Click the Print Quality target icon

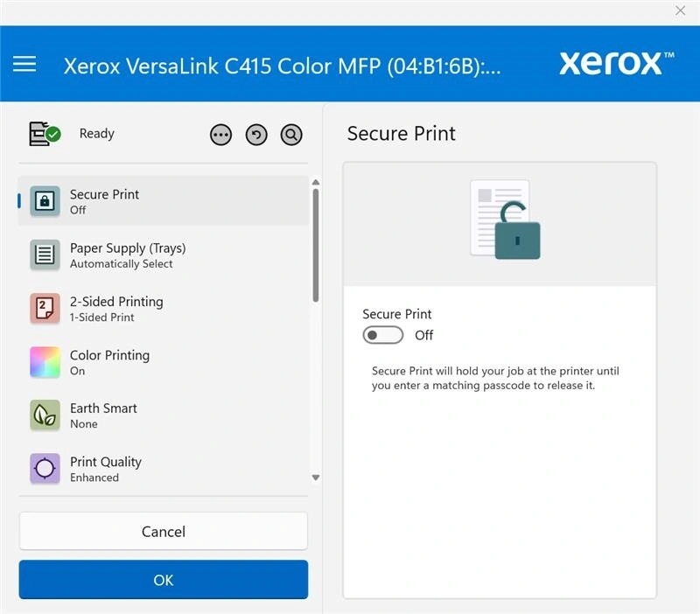[x=45, y=469]
